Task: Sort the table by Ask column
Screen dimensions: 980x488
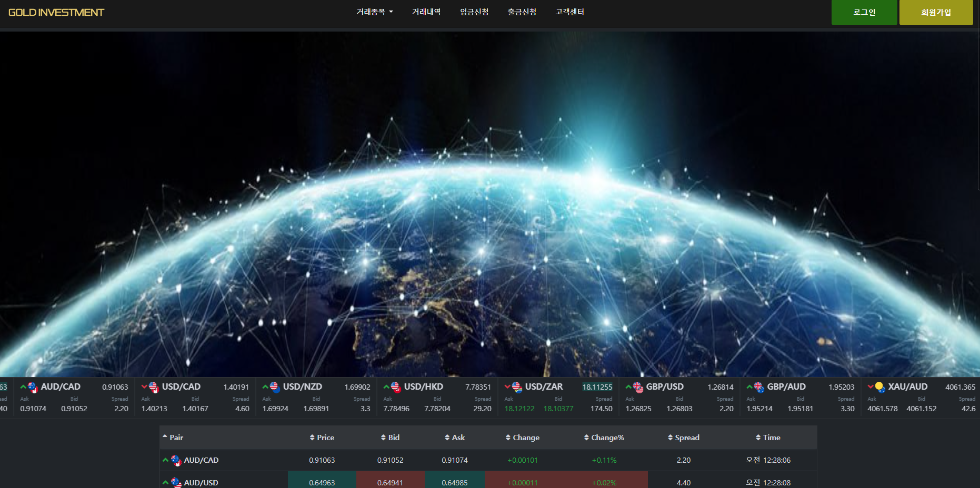Action: click(455, 438)
